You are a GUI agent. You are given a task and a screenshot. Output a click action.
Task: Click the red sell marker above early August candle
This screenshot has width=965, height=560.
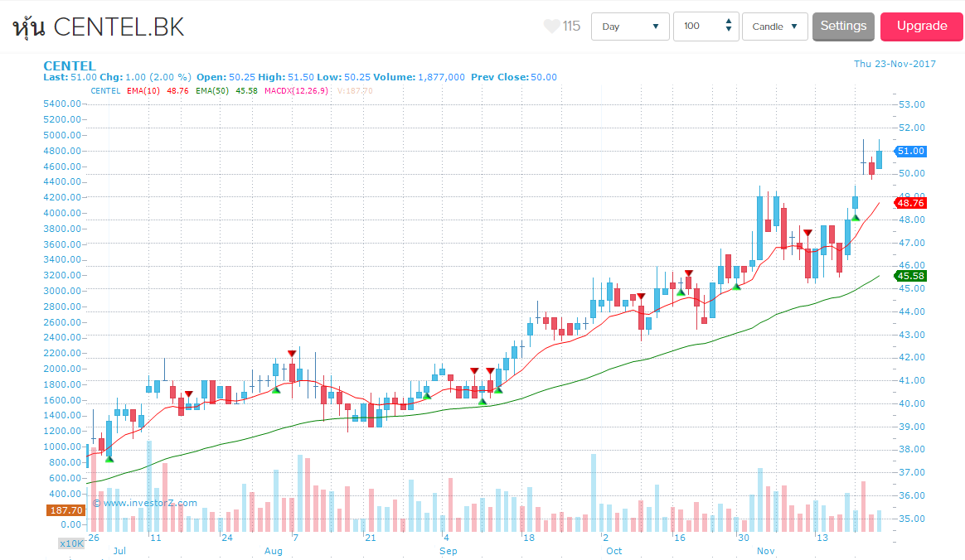pos(292,354)
